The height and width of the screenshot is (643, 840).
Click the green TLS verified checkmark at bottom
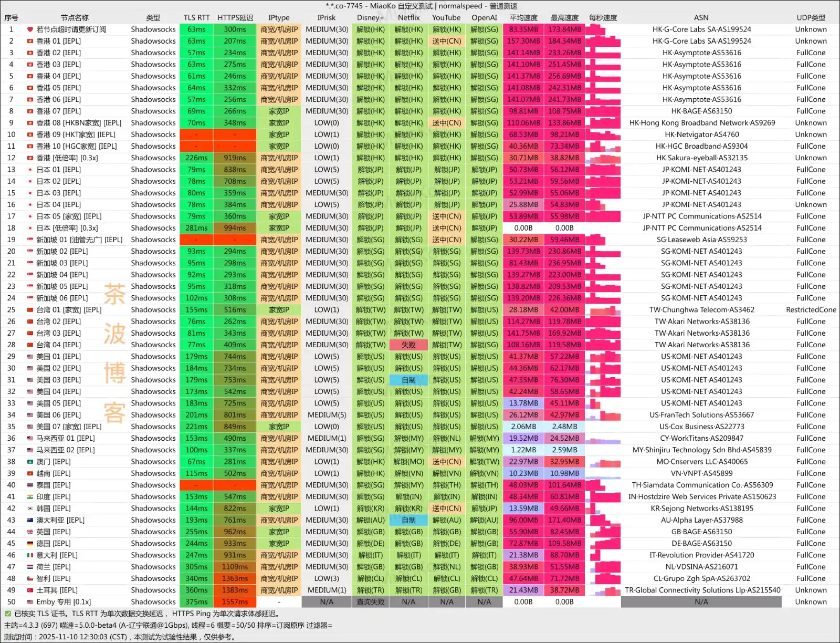coord(8,614)
